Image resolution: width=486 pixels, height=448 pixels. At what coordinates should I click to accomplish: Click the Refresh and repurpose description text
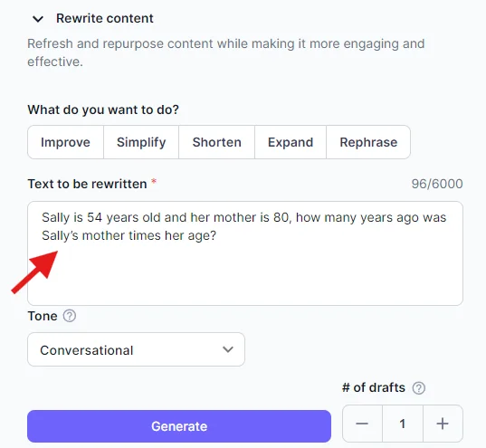point(226,52)
